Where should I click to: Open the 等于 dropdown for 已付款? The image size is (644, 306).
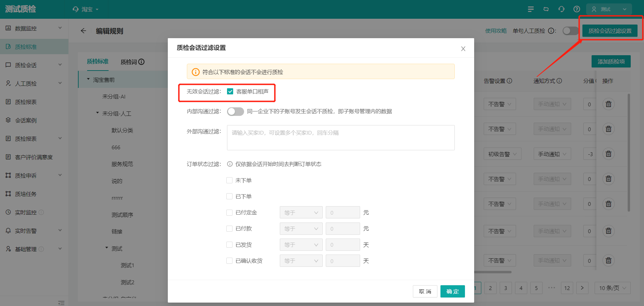coord(301,229)
